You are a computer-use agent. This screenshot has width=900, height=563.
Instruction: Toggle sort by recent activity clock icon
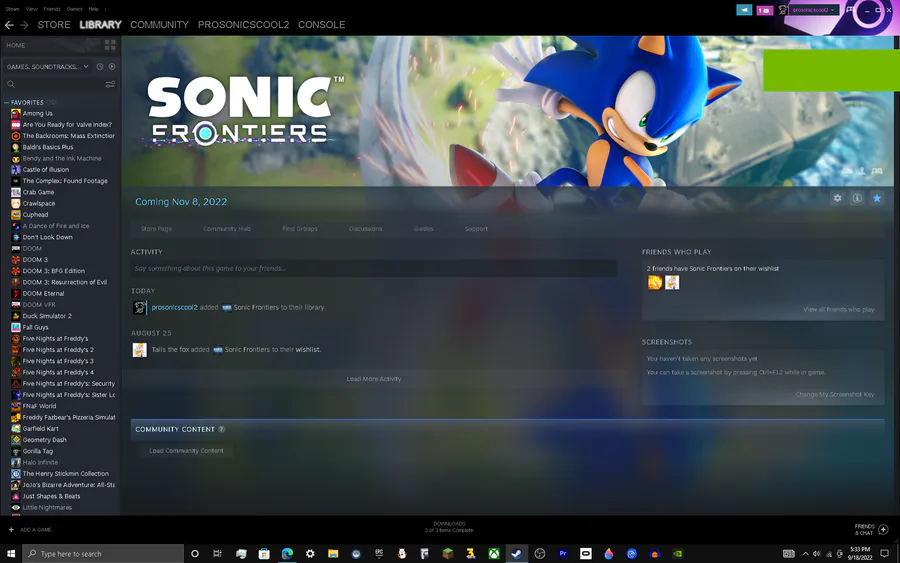pos(100,67)
